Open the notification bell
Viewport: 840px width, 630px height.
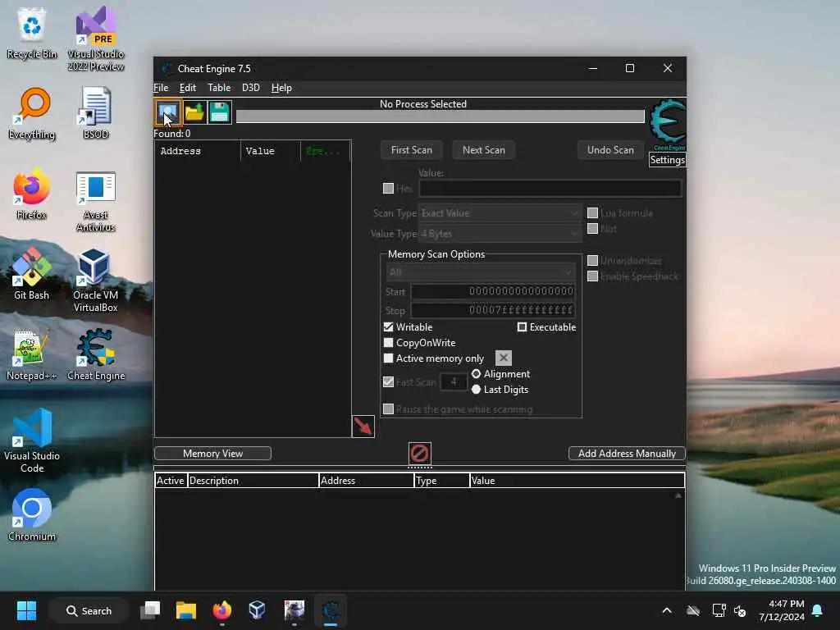pyautogui.click(x=818, y=610)
